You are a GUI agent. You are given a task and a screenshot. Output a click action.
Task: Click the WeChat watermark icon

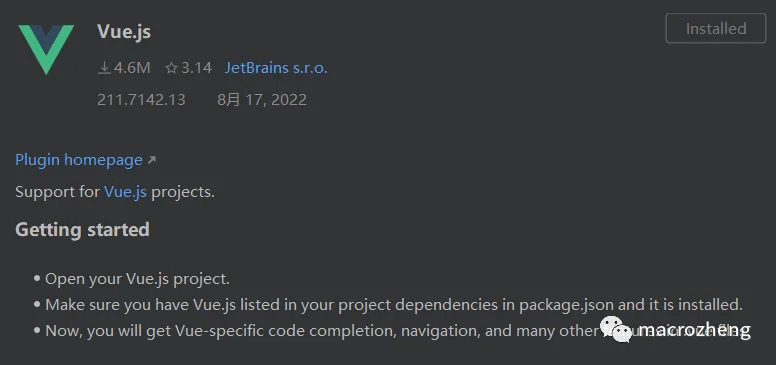(615, 329)
